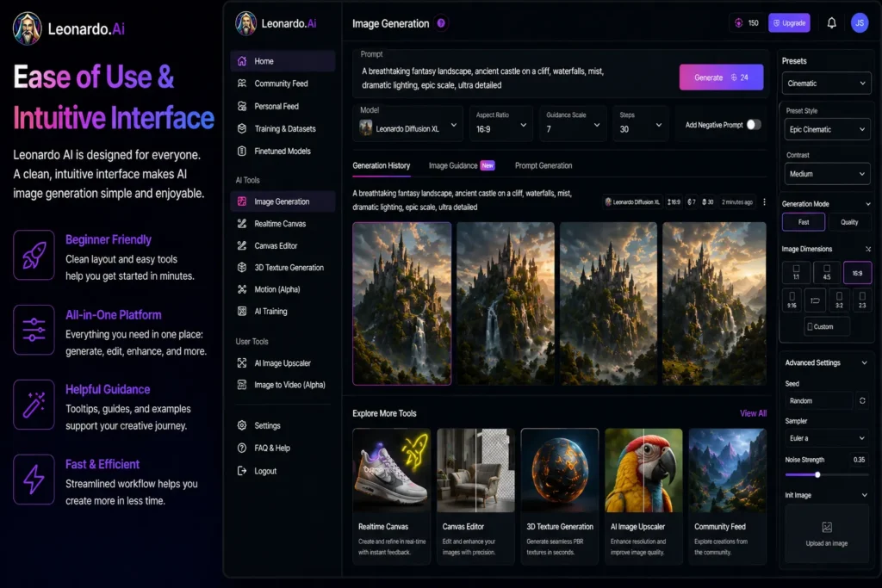
Task: Collapse the Generation Mode section
Action: (x=867, y=203)
